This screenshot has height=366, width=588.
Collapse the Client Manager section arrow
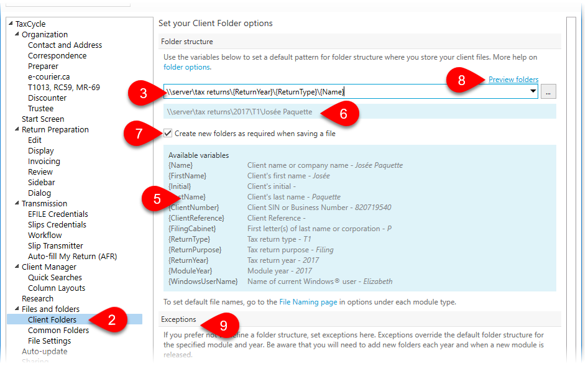(17, 266)
